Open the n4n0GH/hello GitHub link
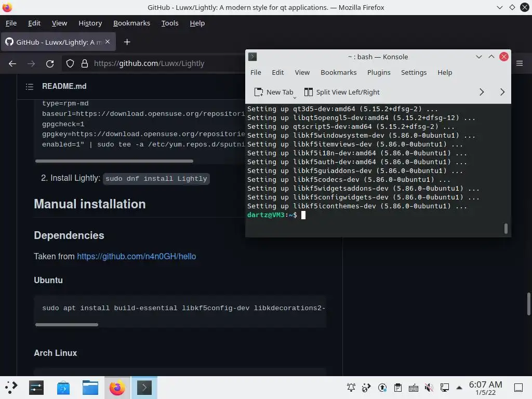The width and height of the screenshot is (532, 399). 137,256
